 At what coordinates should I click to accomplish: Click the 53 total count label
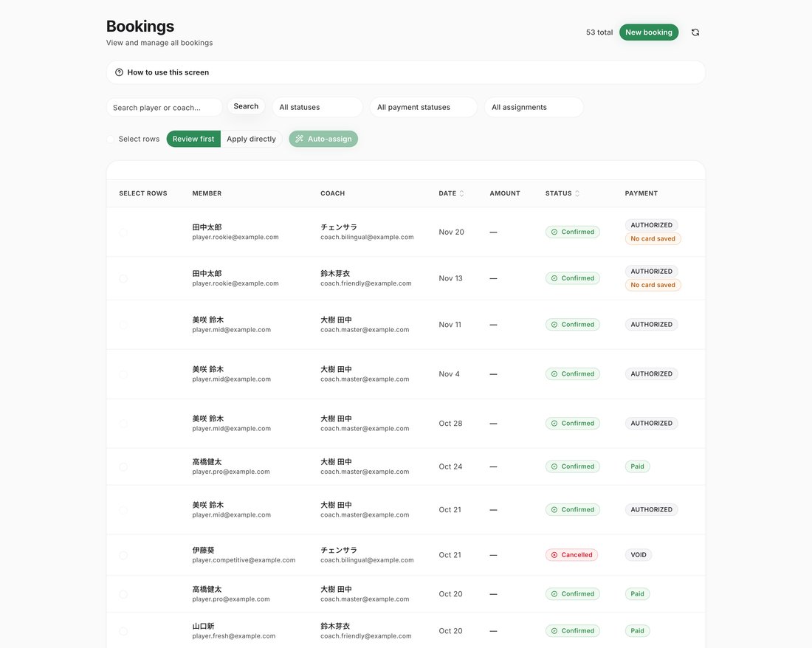pos(599,32)
